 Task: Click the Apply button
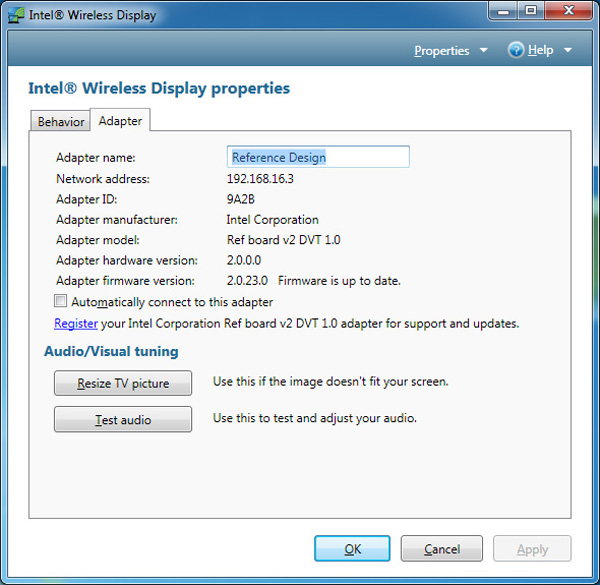pos(532,549)
